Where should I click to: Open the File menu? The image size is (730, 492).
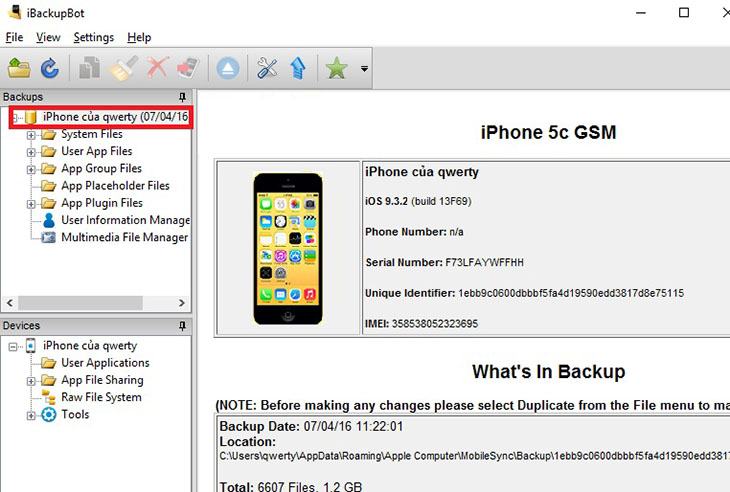tap(14, 37)
